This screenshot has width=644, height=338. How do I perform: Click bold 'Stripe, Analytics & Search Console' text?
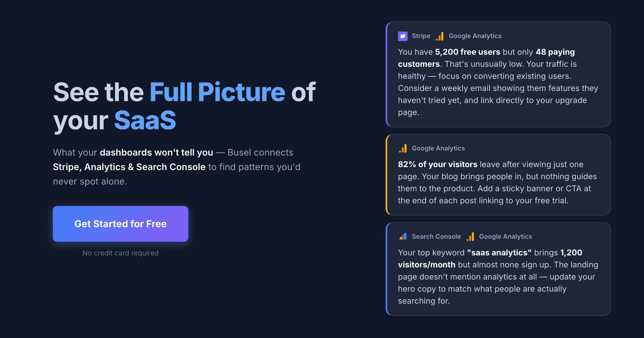point(129,167)
